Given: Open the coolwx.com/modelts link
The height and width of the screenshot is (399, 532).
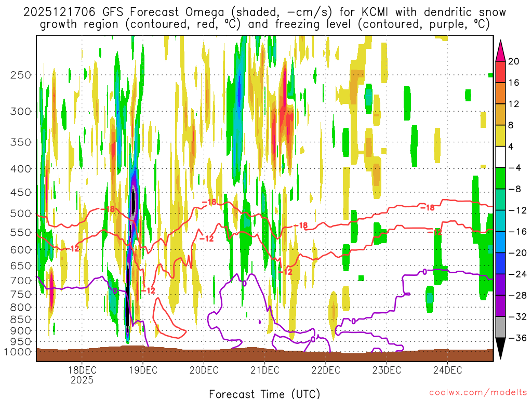Looking at the screenshot, I should (478, 393).
